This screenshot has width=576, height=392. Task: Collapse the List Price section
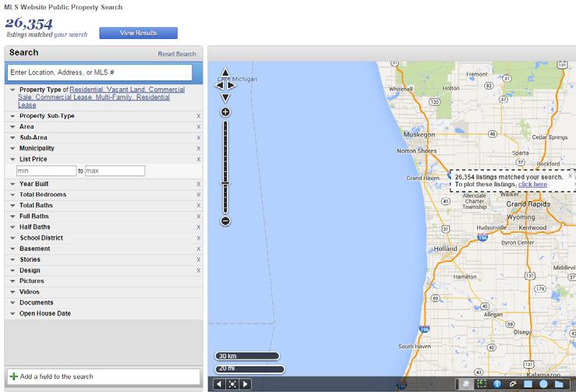[12, 160]
